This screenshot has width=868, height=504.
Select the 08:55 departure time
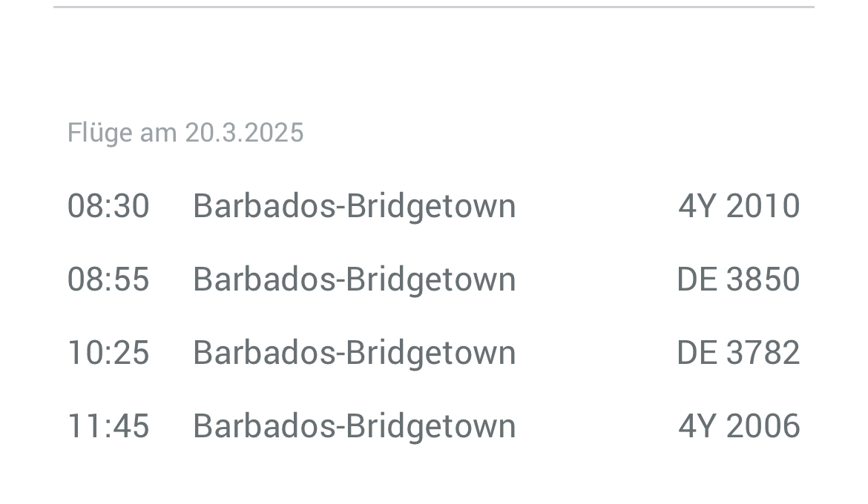coord(108,279)
